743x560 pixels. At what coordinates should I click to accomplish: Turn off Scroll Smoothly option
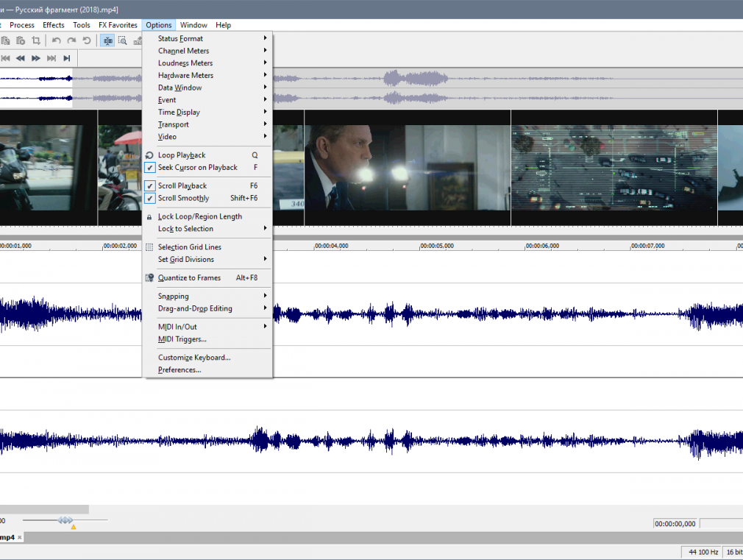[x=183, y=199]
